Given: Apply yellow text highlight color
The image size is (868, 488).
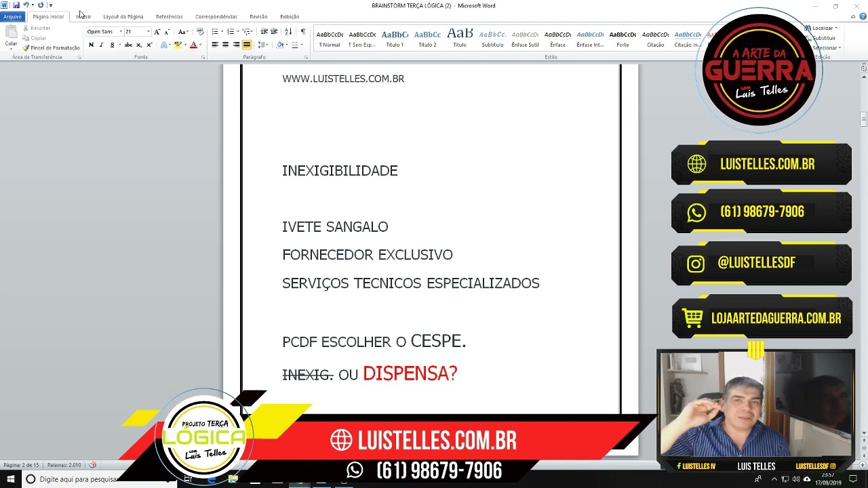Looking at the screenshot, I should (177, 45).
